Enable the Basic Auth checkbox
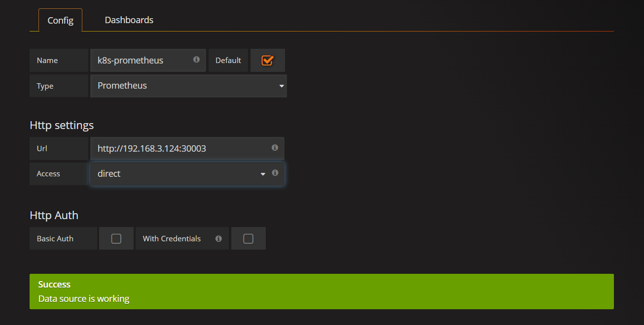 coord(116,239)
